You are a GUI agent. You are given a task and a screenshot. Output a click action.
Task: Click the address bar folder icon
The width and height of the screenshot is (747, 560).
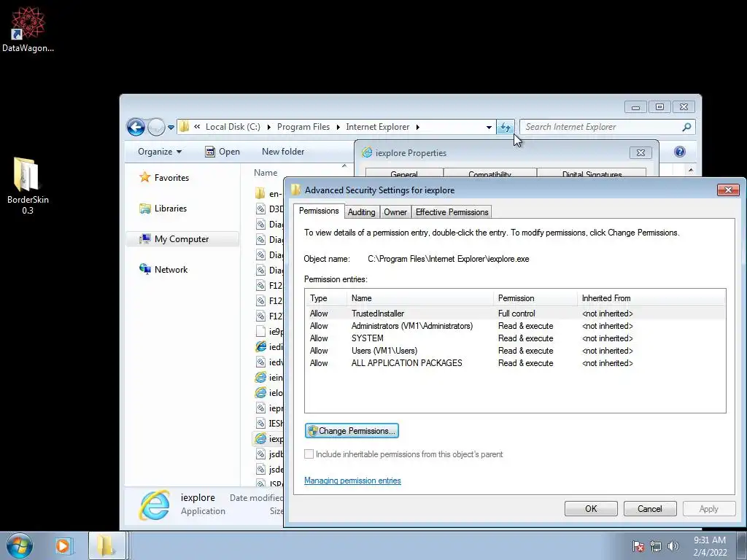(184, 127)
